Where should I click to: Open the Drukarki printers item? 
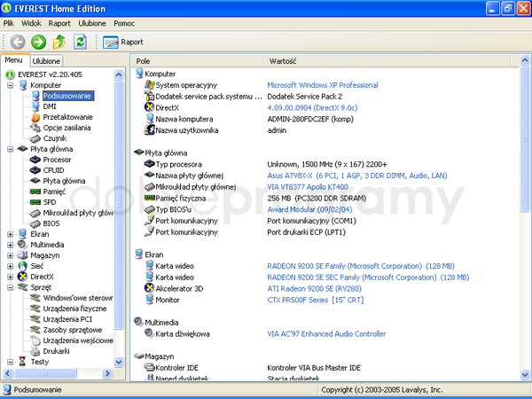(58, 351)
